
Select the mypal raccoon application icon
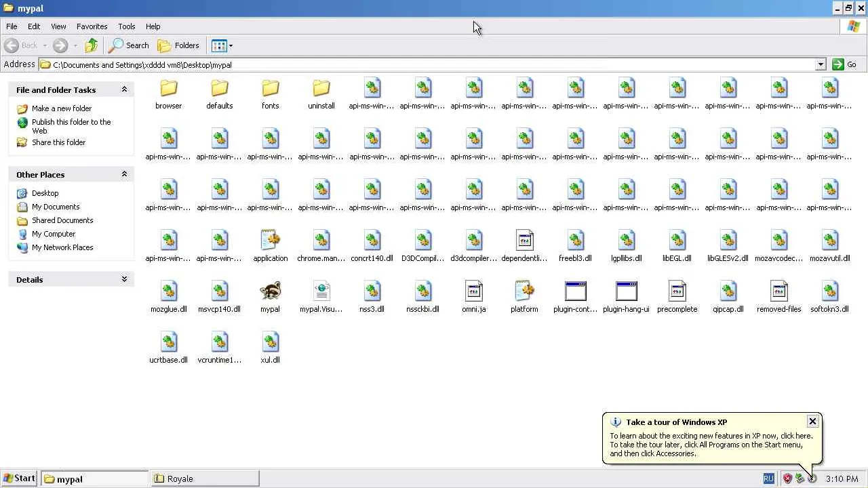click(x=270, y=291)
